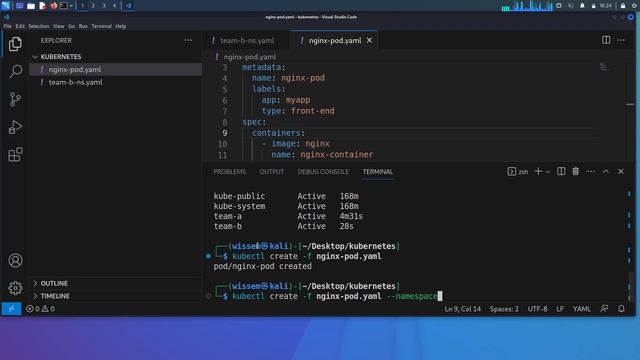Image resolution: width=640 pixels, height=360 pixels.
Task: Select the Terminal panel tab
Action: pyautogui.click(x=378, y=172)
